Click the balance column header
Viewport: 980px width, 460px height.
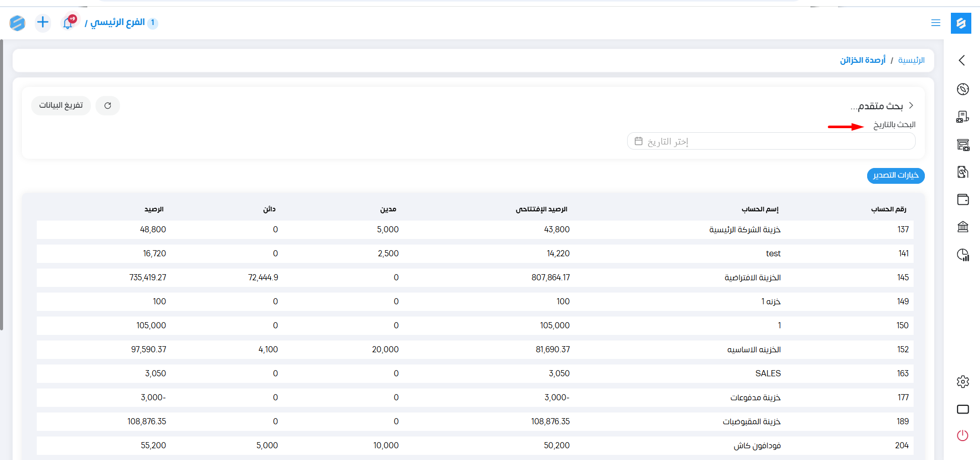[x=154, y=209]
